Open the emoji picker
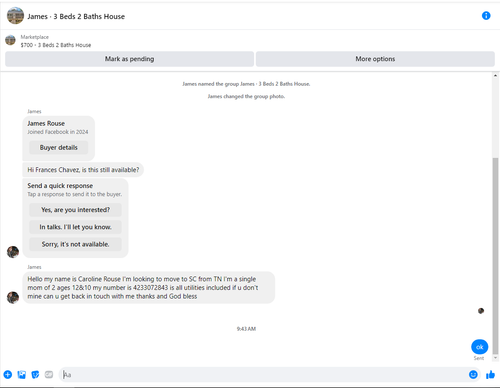 (473, 375)
